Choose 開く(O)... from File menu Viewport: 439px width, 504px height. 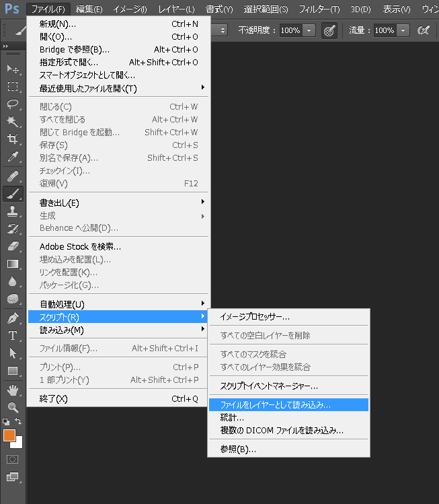pos(118,37)
